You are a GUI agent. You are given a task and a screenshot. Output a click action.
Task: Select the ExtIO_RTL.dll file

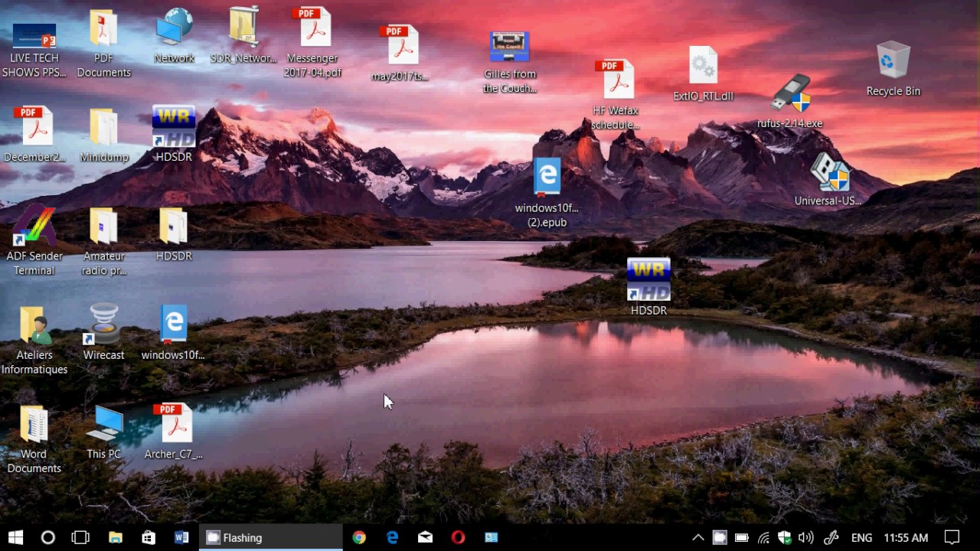click(703, 74)
